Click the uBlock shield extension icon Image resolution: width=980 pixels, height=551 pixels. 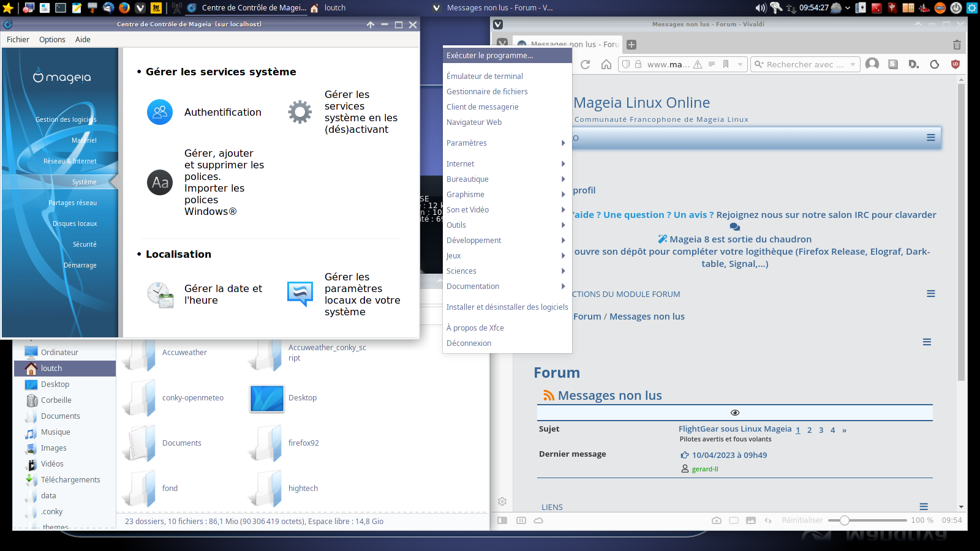tap(955, 64)
